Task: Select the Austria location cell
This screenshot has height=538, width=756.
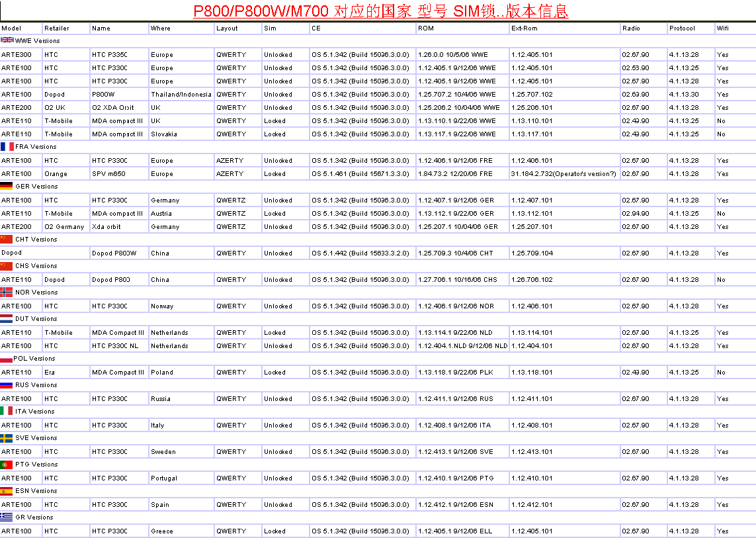Action: click(x=181, y=213)
